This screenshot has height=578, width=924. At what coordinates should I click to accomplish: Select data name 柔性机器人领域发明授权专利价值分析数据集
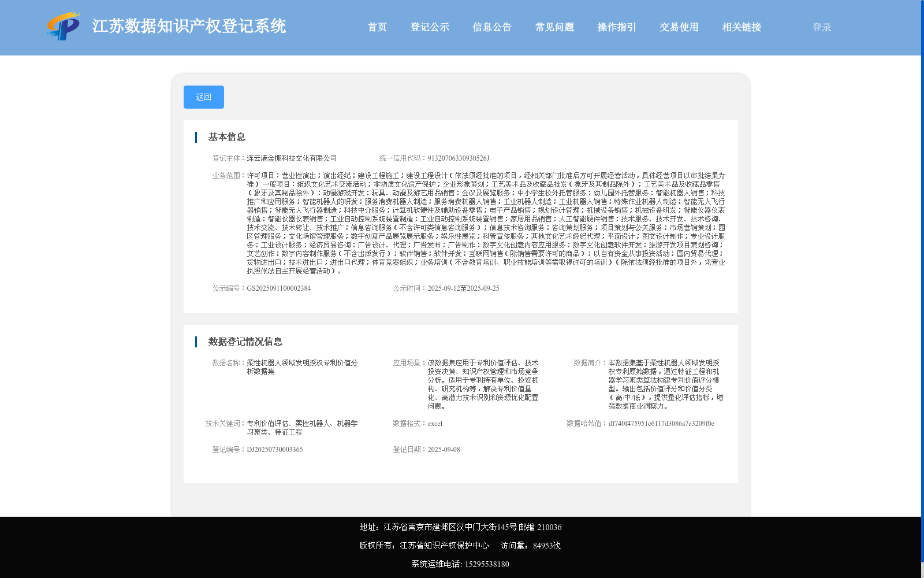(x=302, y=367)
